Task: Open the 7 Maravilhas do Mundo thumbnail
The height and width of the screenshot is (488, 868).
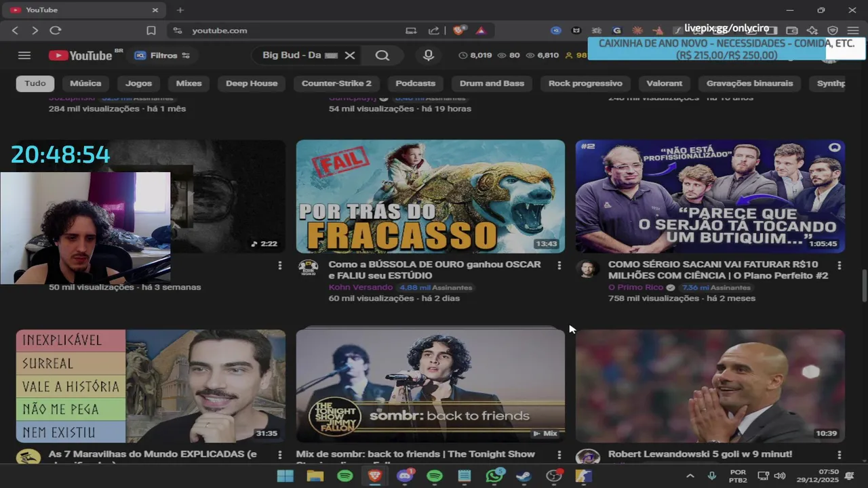Action: click(x=151, y=386)
